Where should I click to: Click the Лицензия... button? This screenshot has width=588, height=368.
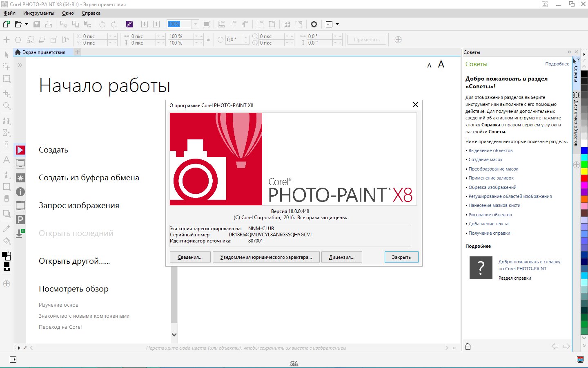tap(342, 257)
